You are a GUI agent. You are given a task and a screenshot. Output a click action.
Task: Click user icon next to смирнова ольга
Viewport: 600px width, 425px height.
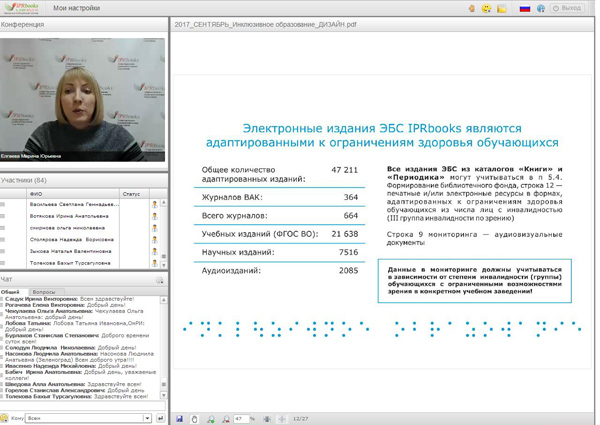tap(155, 228)
